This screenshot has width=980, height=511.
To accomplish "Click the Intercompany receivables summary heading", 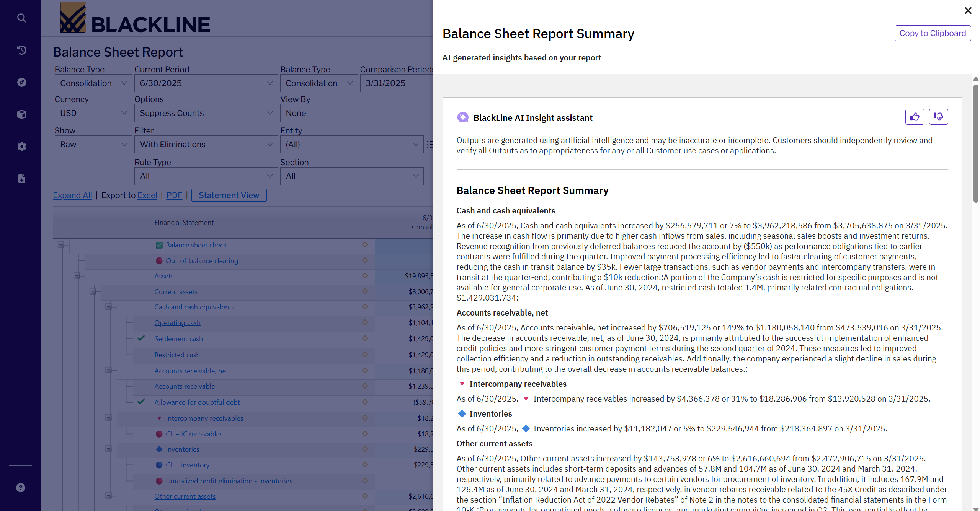I will coord(518,384).
